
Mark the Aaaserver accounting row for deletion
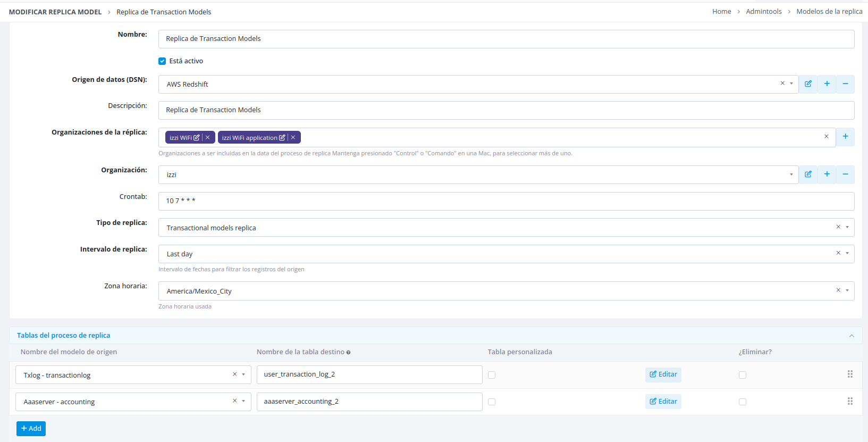(x=743, y=402)
